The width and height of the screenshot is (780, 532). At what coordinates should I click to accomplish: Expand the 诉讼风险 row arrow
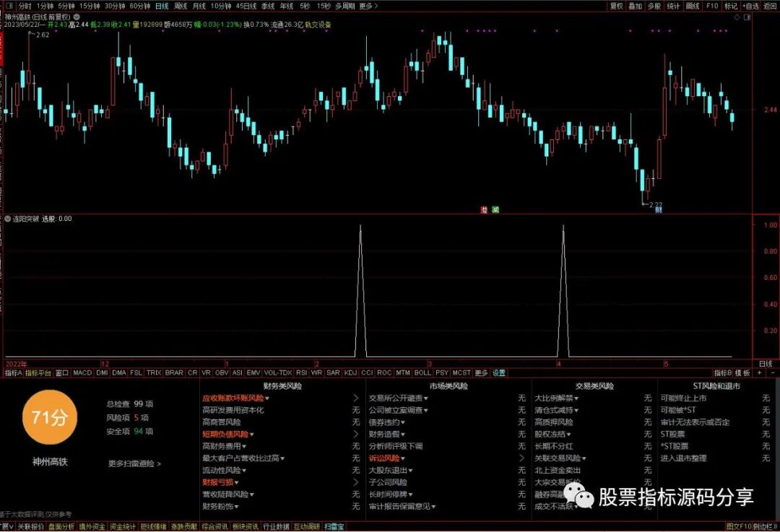click(521, 458)
